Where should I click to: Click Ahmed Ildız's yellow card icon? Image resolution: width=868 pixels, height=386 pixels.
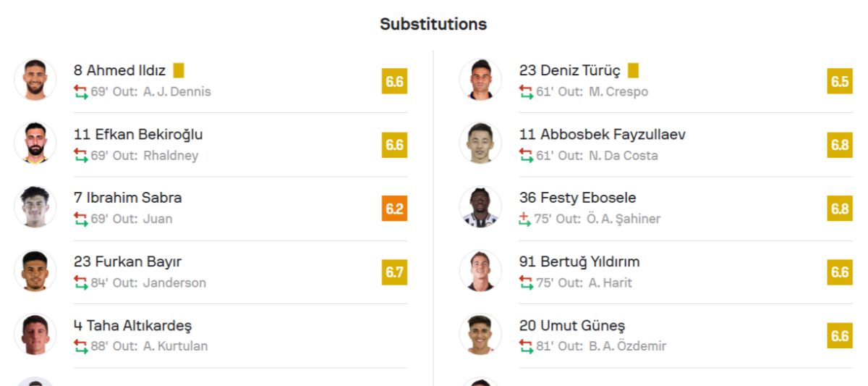coord(179,70)
